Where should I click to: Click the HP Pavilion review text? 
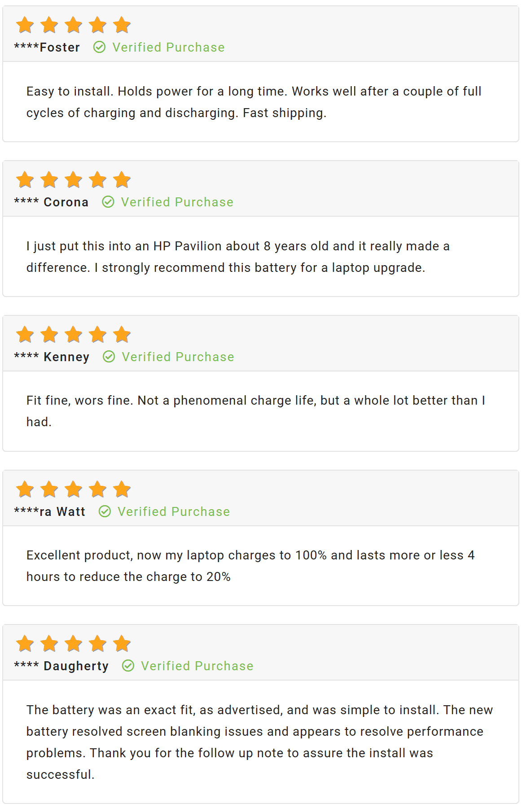click(238, 257)
